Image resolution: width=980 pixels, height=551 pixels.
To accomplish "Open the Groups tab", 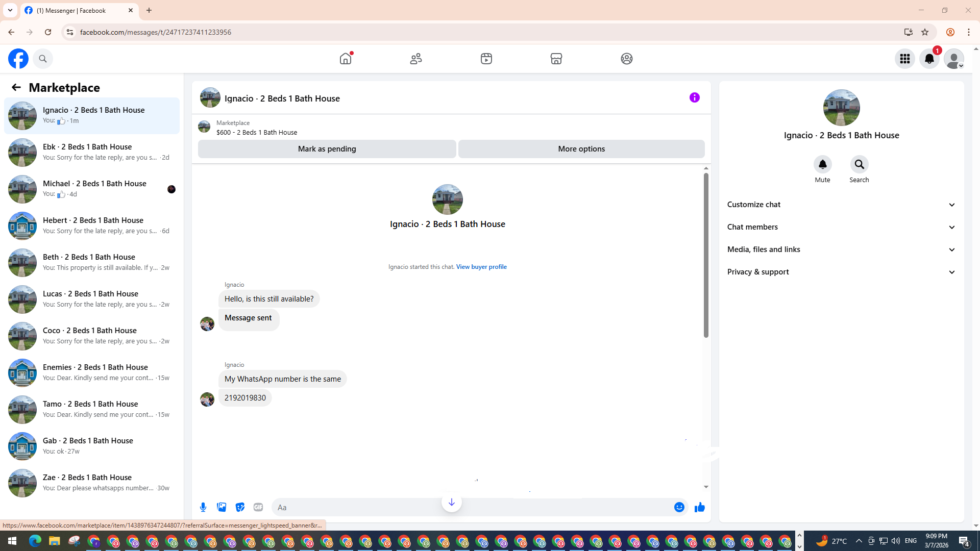I will tap(627, 59).
